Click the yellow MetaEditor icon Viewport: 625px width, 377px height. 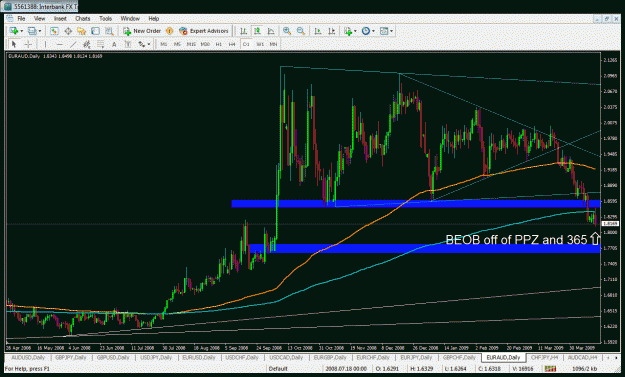170,31
